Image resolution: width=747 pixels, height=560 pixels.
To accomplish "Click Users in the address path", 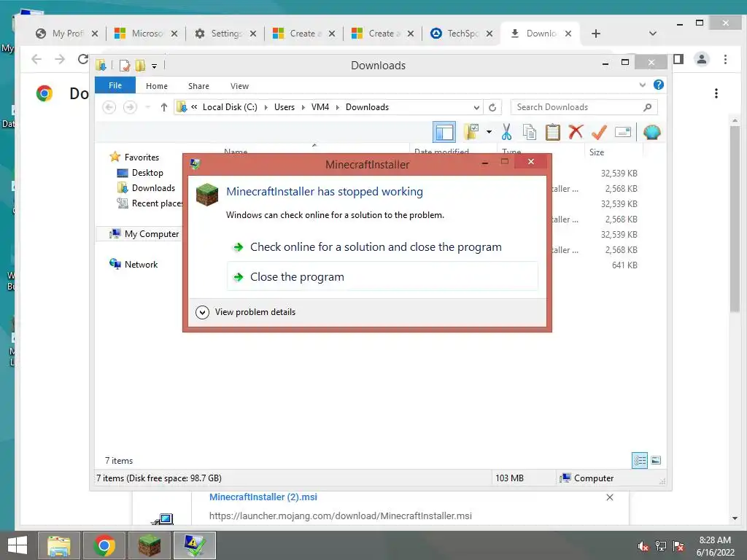I will pyautogui.click(x=285, y=107).
